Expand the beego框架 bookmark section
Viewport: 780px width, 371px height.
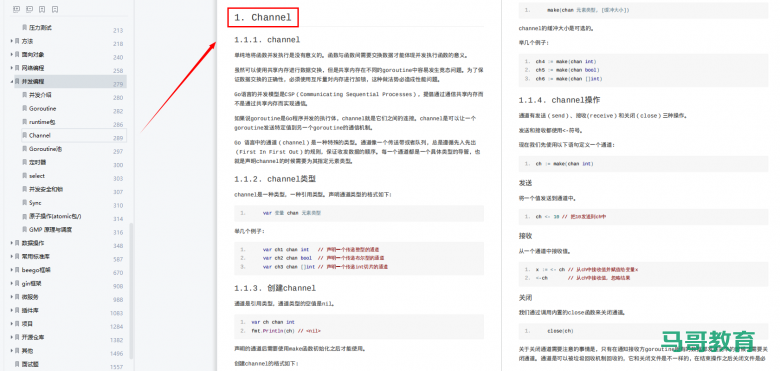[x=11, y=270]
